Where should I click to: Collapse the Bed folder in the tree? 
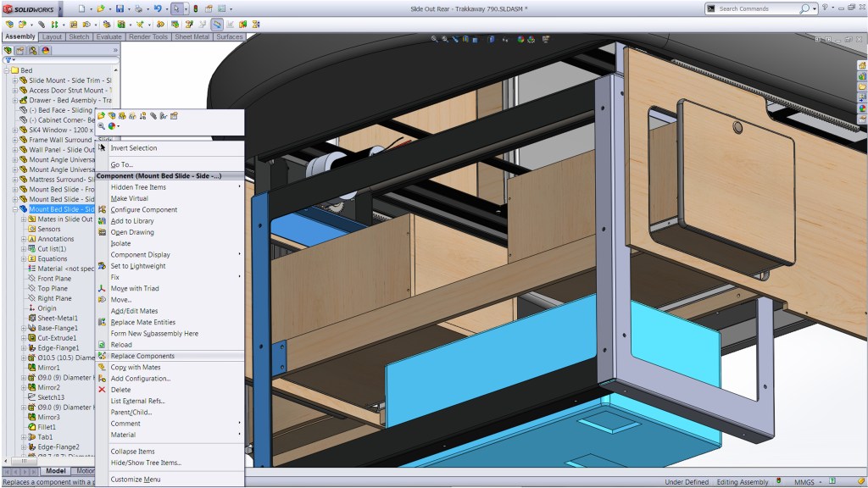click(7, 70)
